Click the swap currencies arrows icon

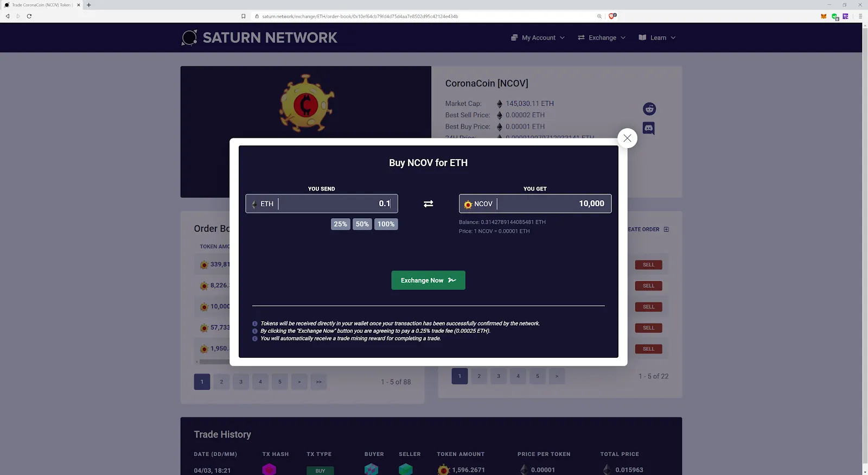click(x=428, y=204)
